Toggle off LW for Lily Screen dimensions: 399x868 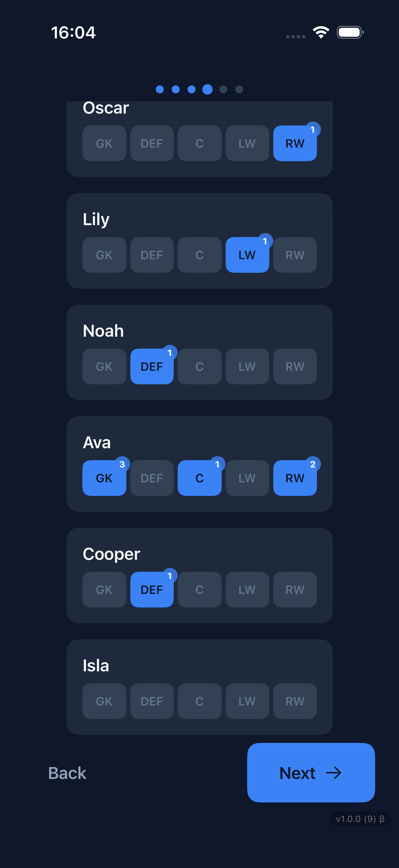point(247,255)
